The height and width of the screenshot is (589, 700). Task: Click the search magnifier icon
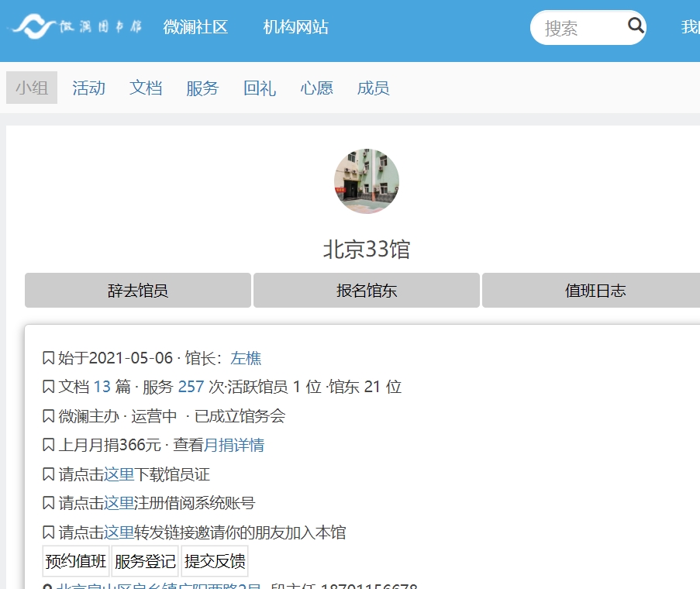(636, 26)
